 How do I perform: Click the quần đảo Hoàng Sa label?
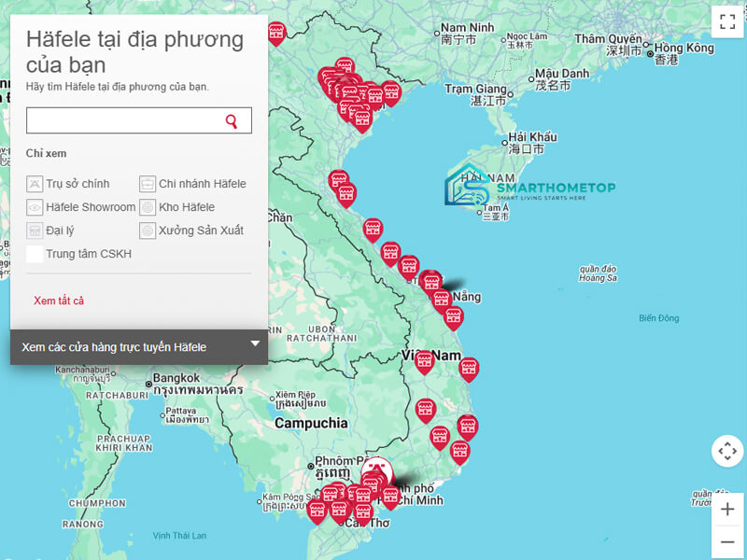coord(598,273)
